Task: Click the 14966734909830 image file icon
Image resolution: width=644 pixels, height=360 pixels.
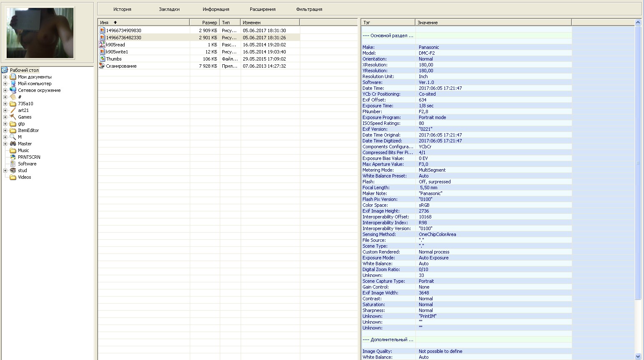Action: [102, 30]
